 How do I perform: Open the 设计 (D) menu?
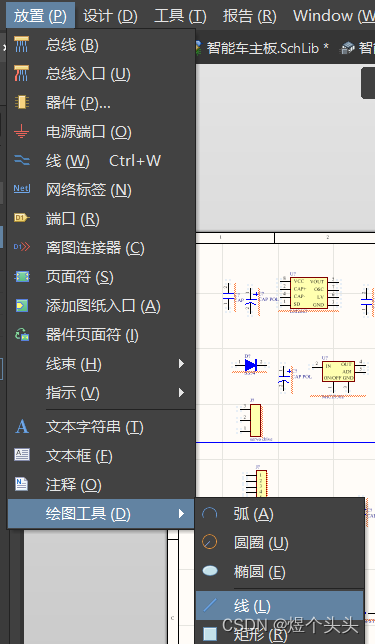[110, 16]
